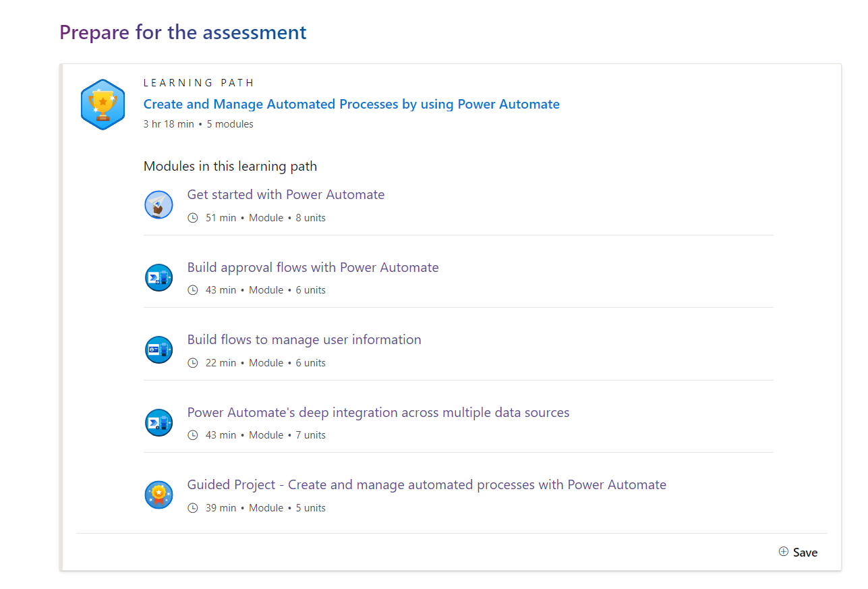Click the clock icon next to 22 min
This screenshot has width=868, height=589.
click(193, 363)
